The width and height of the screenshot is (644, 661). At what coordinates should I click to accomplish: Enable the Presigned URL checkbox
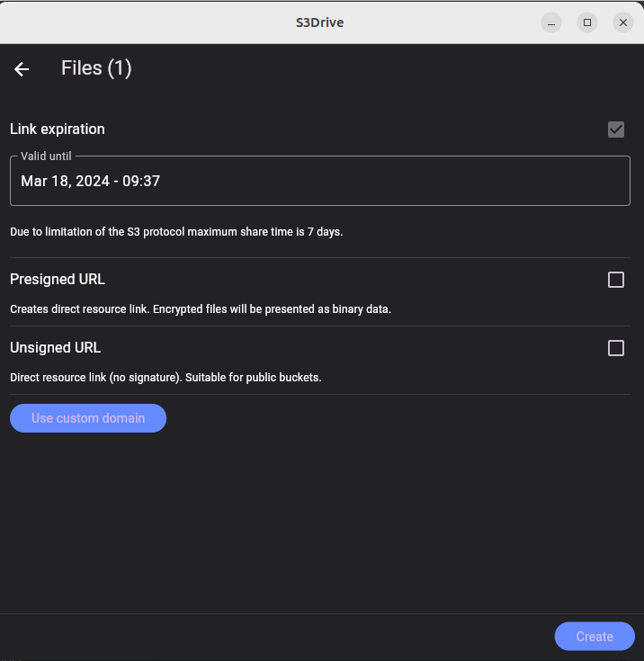(616, 280)
